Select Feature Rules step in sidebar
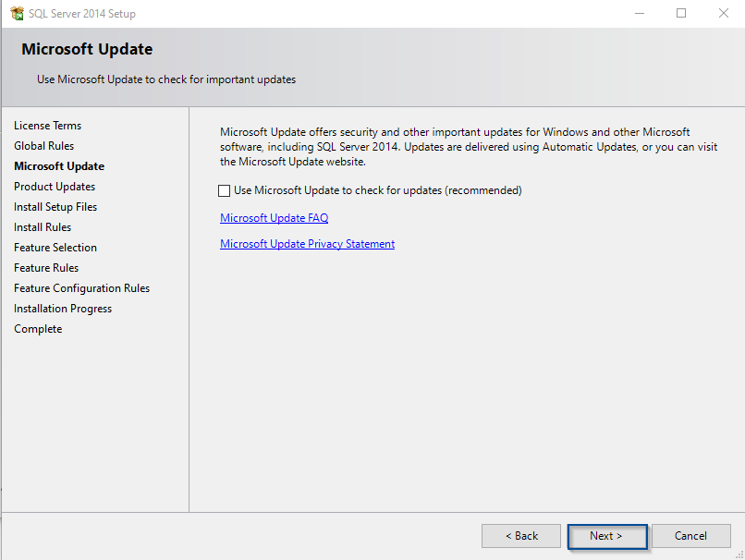The width and height of the screenshot is (745, 560). (46, 268)
